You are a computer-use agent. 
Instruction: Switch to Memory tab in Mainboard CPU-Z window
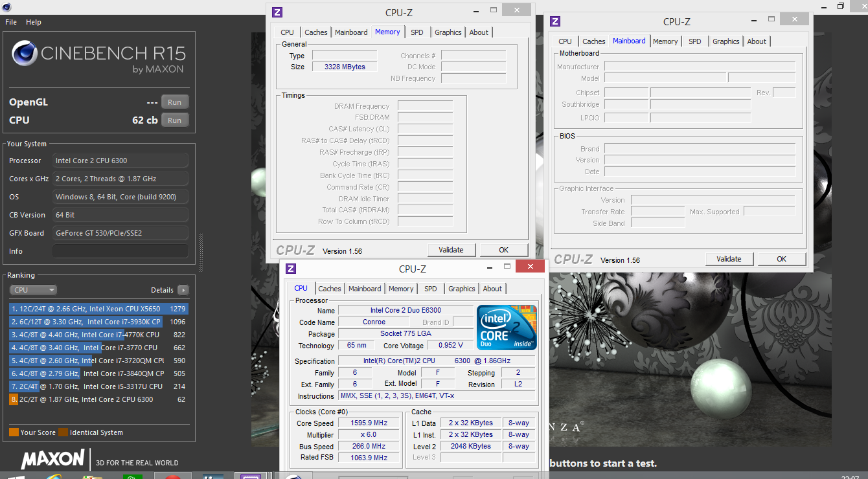click(x=665, y=41)
